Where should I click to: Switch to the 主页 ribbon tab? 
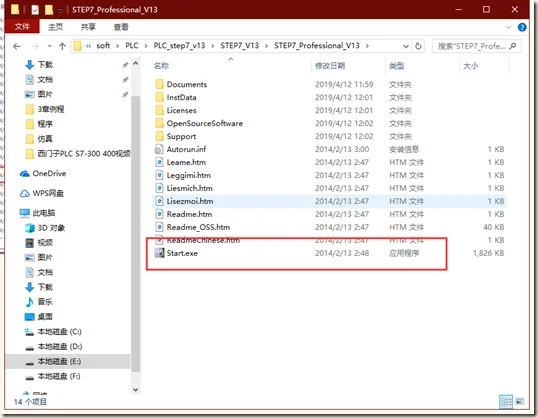pos(55,27)
